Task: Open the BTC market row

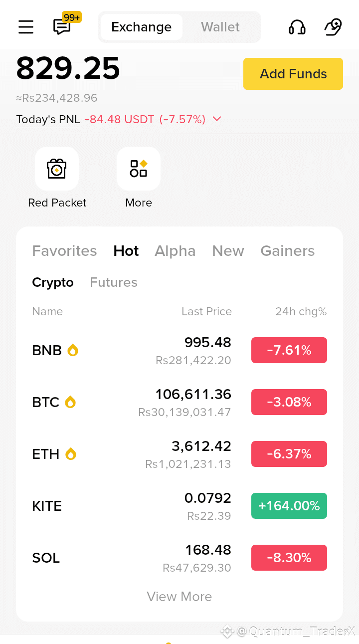Action: tap(179, 402)
